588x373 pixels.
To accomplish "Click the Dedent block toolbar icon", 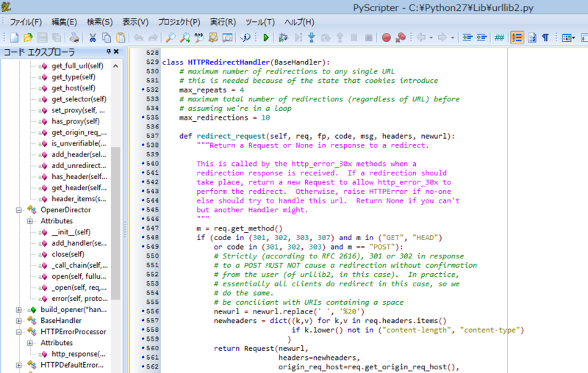I will coord(467,37).
